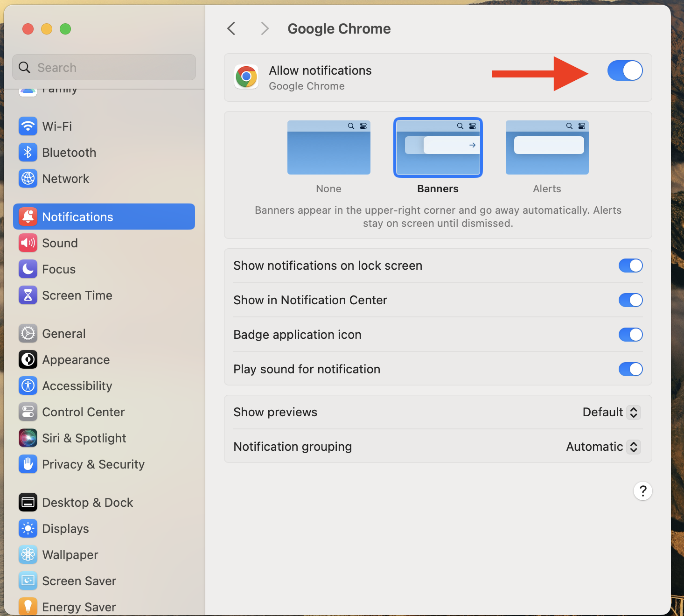Click the Privacy & Security hand icon
The image size is (684, 616).
pos(28,464)
